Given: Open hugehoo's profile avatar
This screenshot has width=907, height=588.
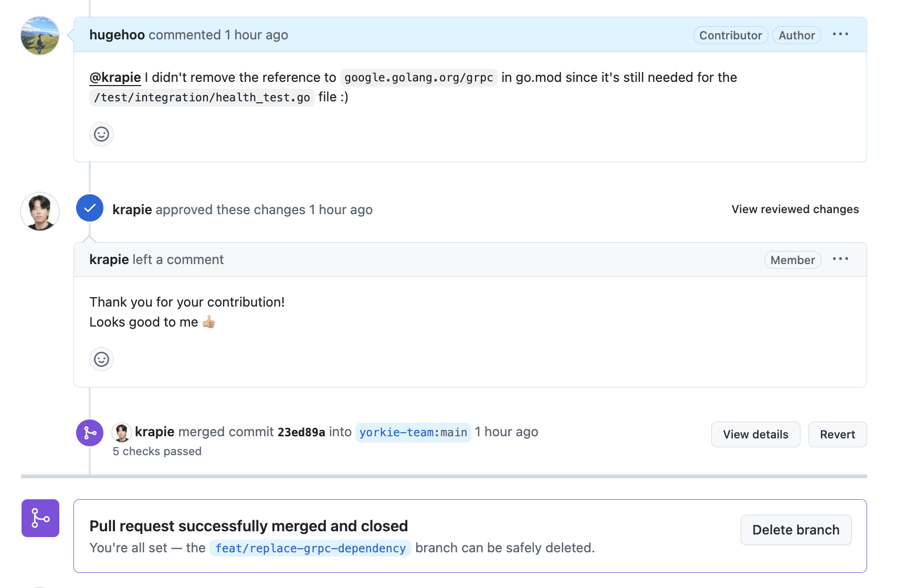Looking at the screenshot, I should pos(40,36).
